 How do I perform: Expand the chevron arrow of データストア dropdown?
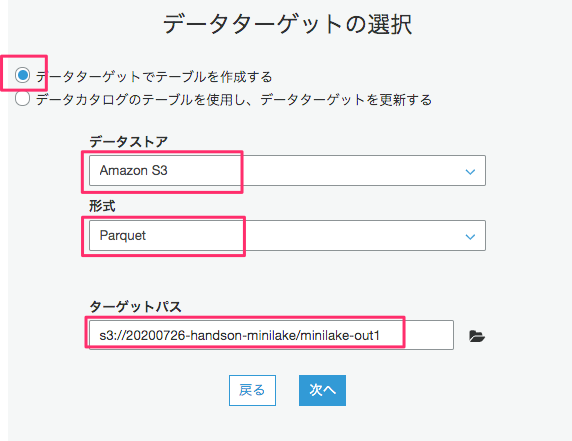coord(470,171)
